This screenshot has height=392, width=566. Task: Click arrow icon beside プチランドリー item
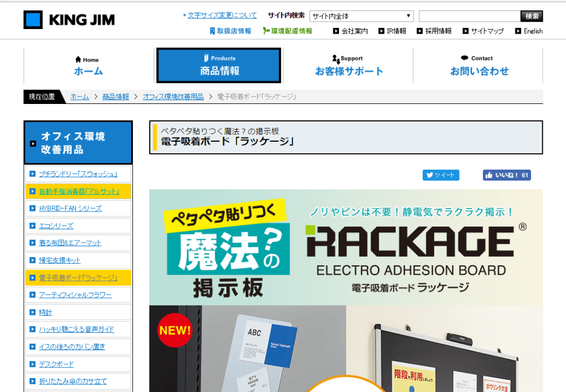33,174
